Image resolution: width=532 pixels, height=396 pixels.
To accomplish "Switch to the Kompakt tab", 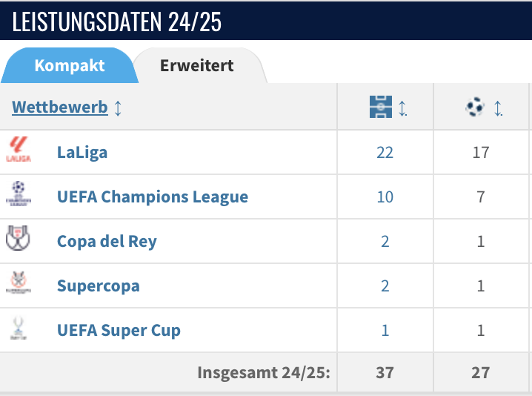I will coord(69,65).
